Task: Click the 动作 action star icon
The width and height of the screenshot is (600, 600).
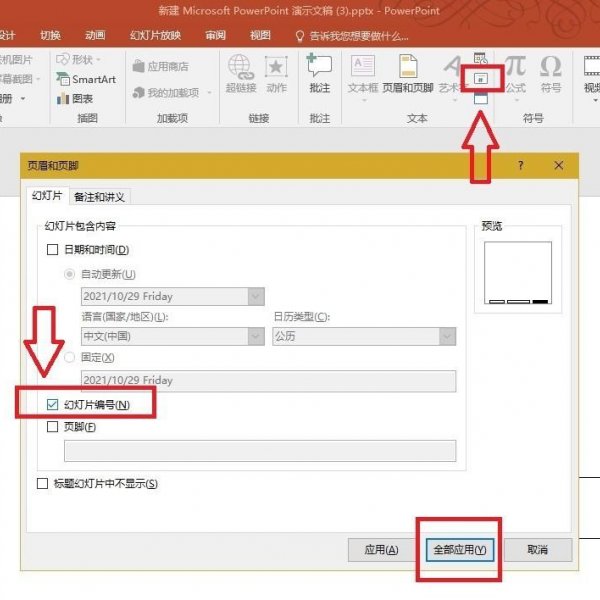Action: click(275, 68)
